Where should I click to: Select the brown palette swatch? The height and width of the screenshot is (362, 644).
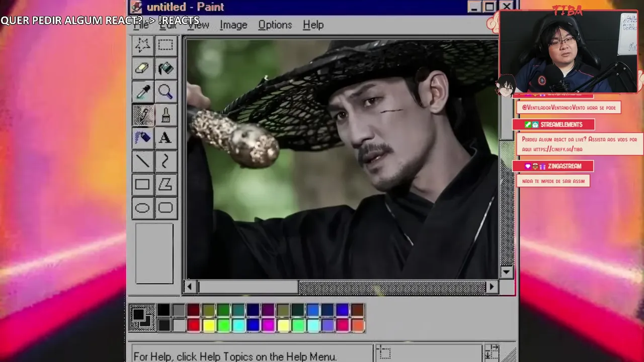(358, 310)
